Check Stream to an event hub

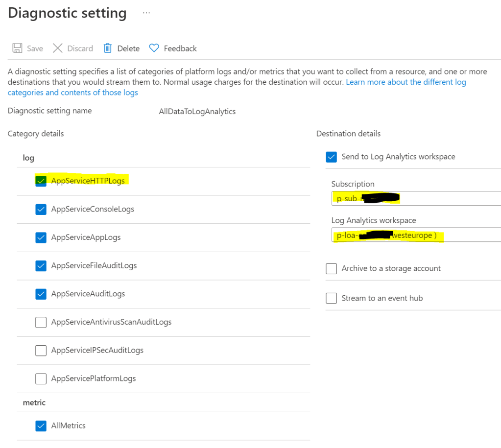(x=332, y=298)
